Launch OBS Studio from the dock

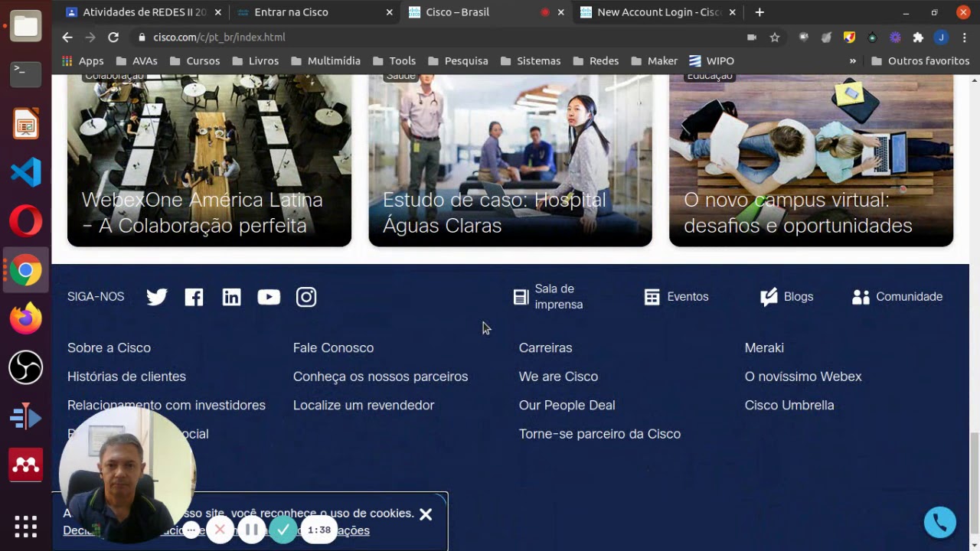(25, 368)
